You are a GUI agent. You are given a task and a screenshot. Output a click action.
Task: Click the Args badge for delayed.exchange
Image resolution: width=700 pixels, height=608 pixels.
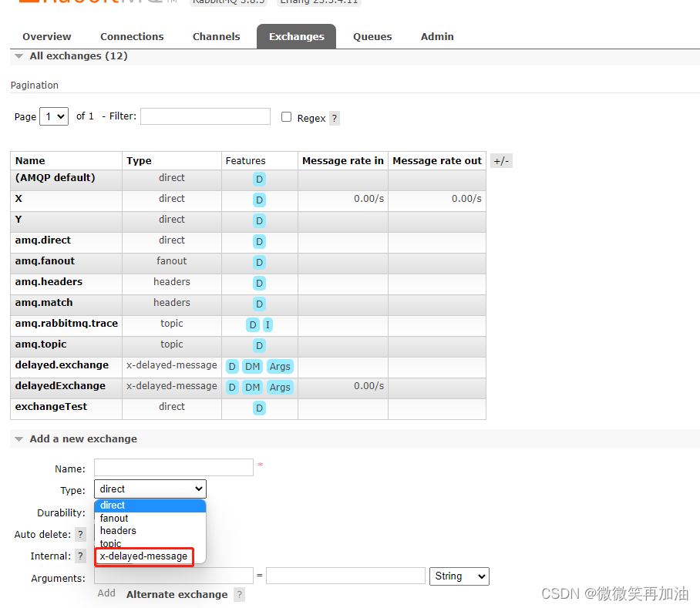pos(280,367)
